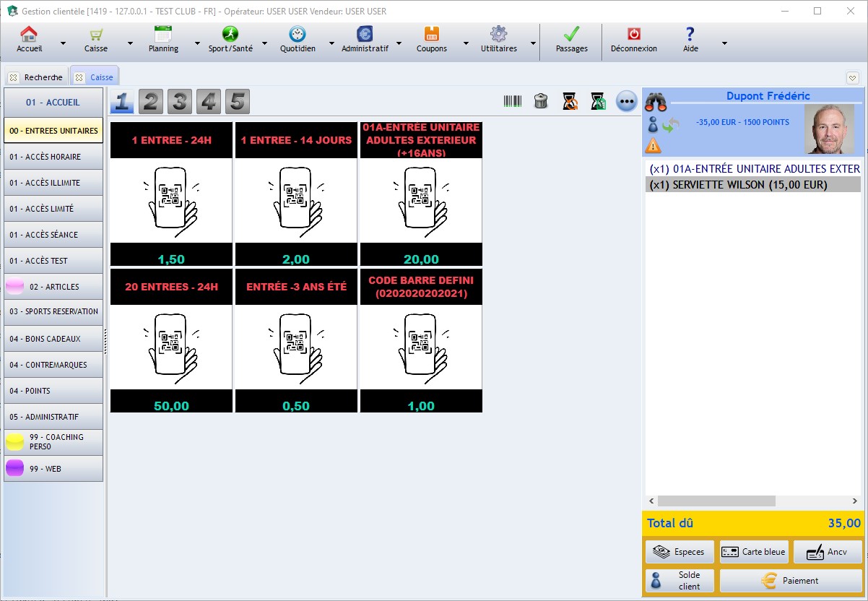868x601 pixels.
Task: Switch to numbered page 2 button
Action: [151, 102]
